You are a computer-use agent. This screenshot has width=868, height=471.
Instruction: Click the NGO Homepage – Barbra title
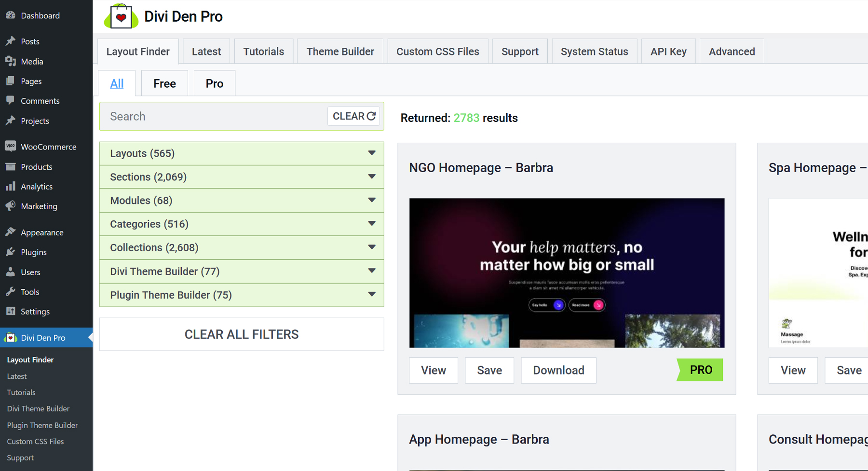pyautogui.click(x=481, y=168)
